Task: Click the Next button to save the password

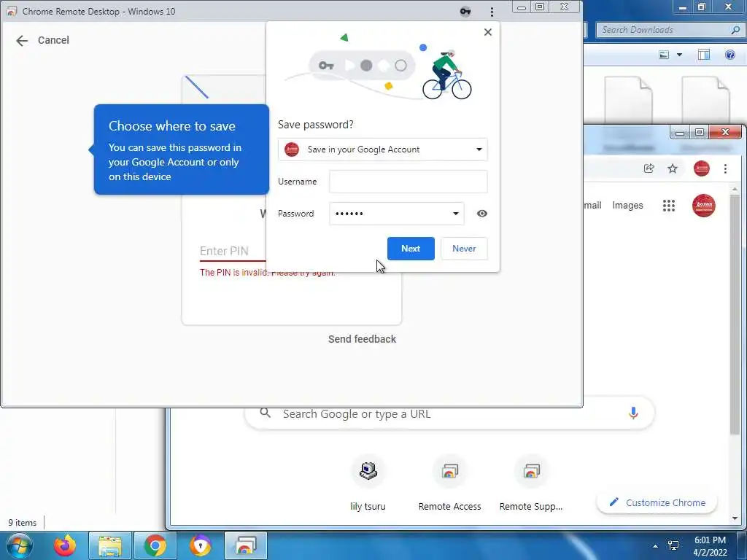Action: pyautogui.click(x=410, y=249)
